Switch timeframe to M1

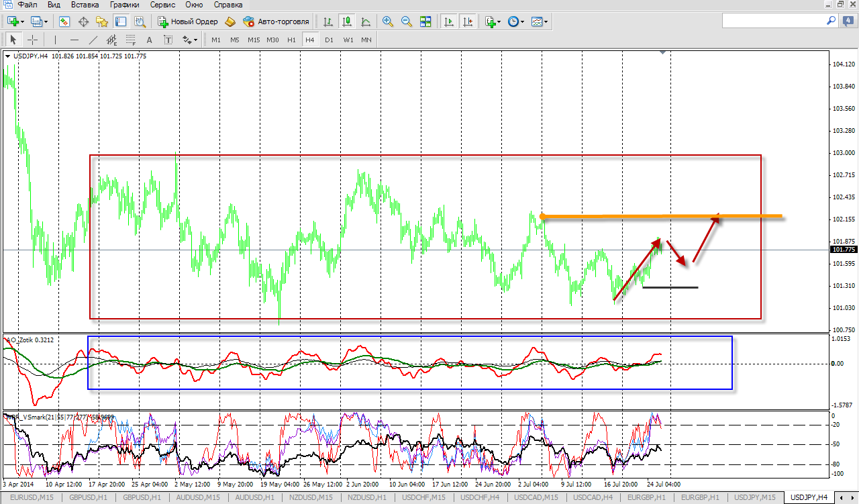coord(216,40)
